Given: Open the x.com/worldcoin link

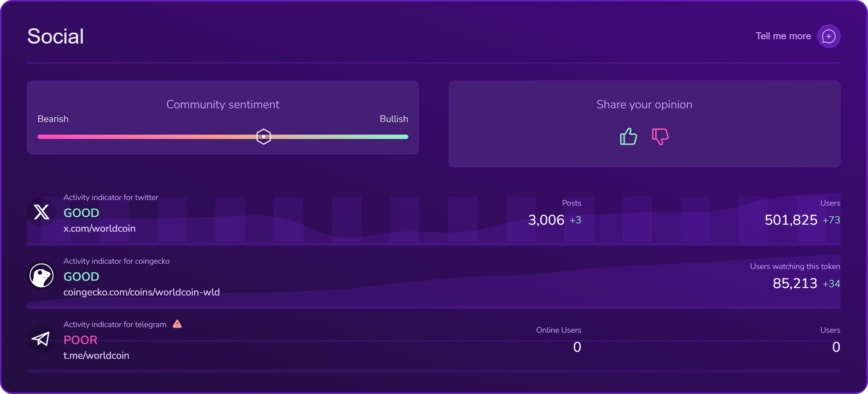Looking at the screenshot, I should click(99, 228).
